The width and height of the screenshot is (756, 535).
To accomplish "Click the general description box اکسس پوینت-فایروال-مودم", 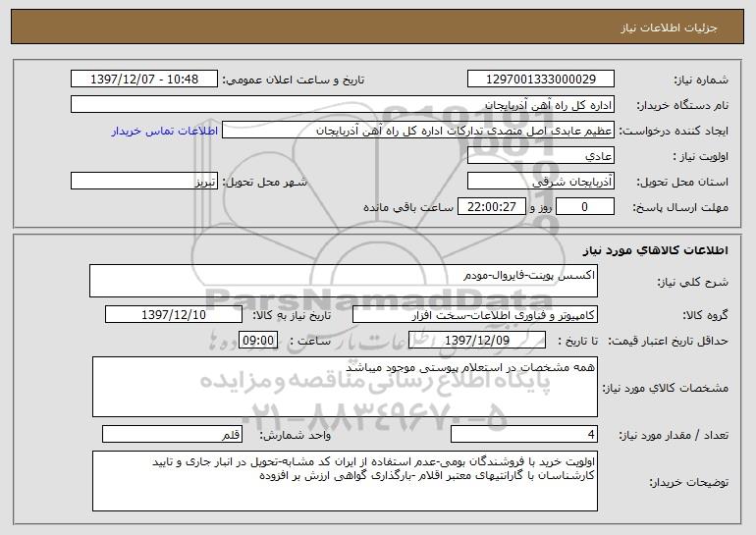I will coord(344,281).
